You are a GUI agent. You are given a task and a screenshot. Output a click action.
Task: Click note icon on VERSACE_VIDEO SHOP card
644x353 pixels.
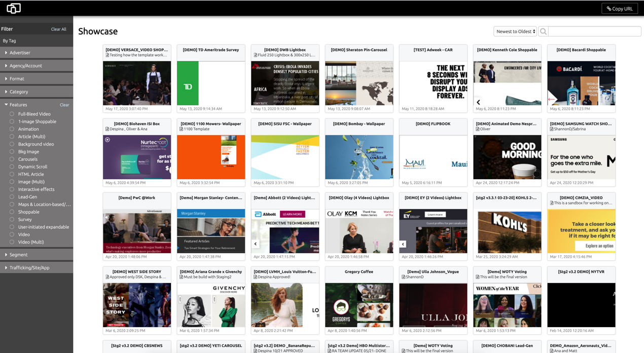(x=107, y=55)
